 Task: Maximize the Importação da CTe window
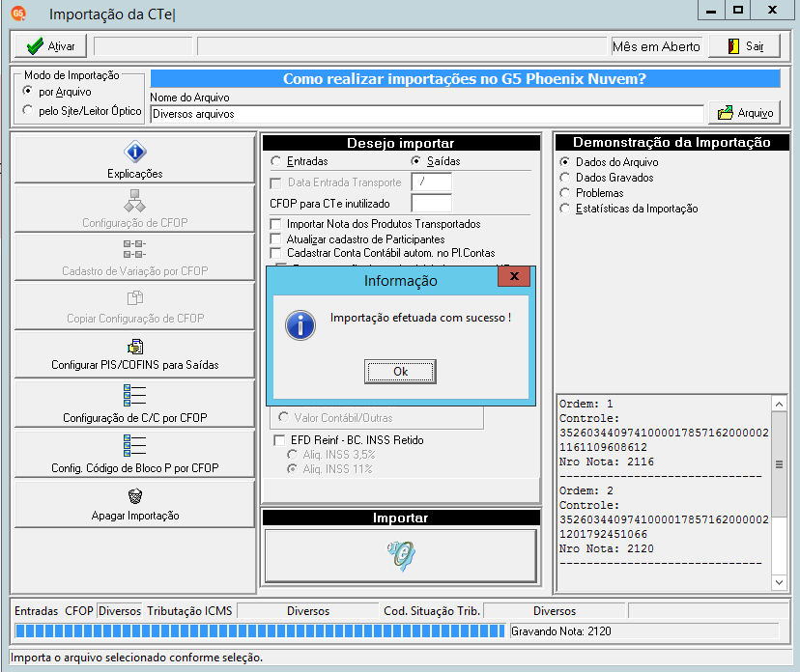738,11
